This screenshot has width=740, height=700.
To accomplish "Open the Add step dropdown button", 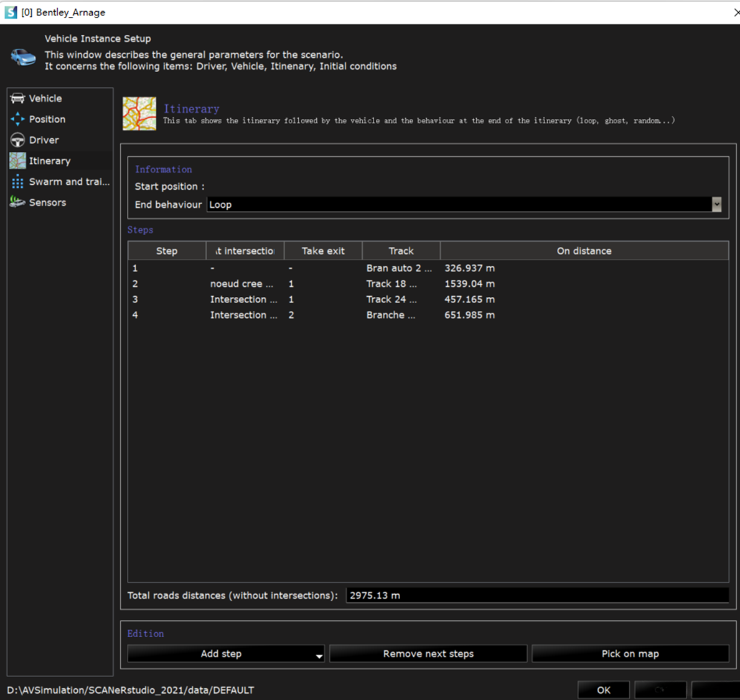I will [x=225, y=653].
